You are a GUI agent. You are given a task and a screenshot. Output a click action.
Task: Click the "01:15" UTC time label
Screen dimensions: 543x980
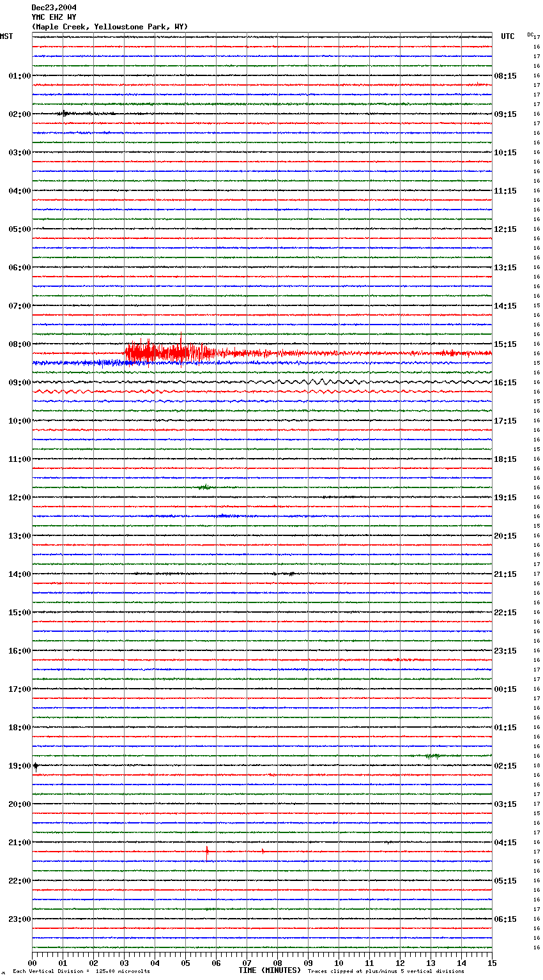click(505, 728)
